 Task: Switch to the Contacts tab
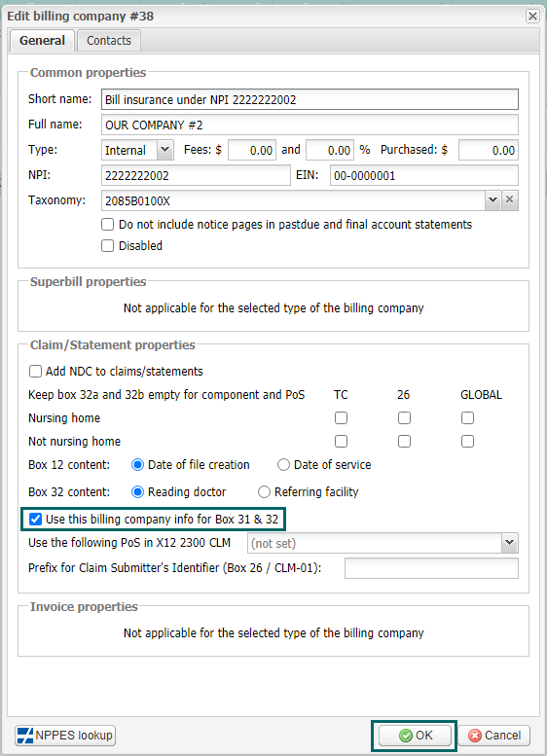(x=109, y=41)
